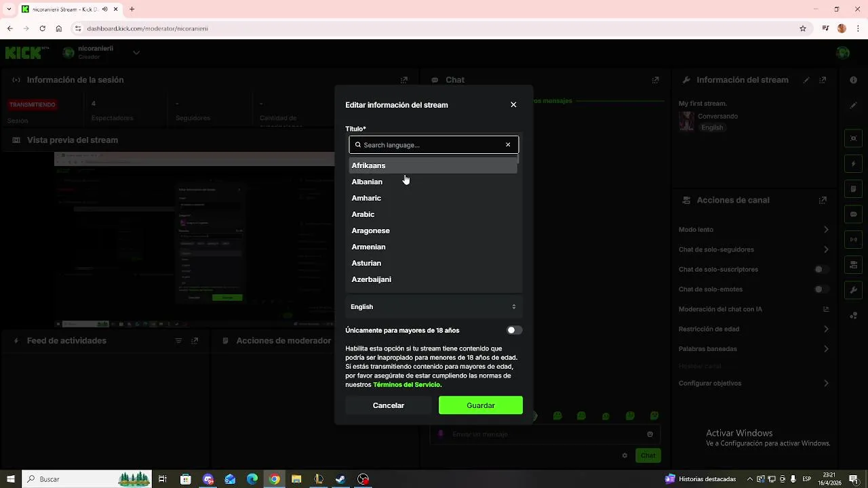Image resolution: width=868 pixels, height=488 pixels.
Task: Toggle Chat de solo-suscriptores switch
Action: click(821, 270)
